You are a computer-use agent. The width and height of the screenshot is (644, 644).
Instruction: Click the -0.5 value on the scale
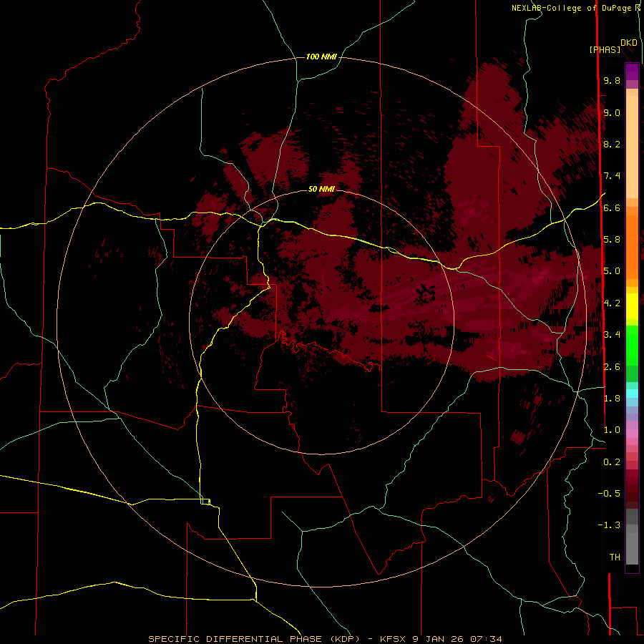pyautogui.click(x=609, y=494)
